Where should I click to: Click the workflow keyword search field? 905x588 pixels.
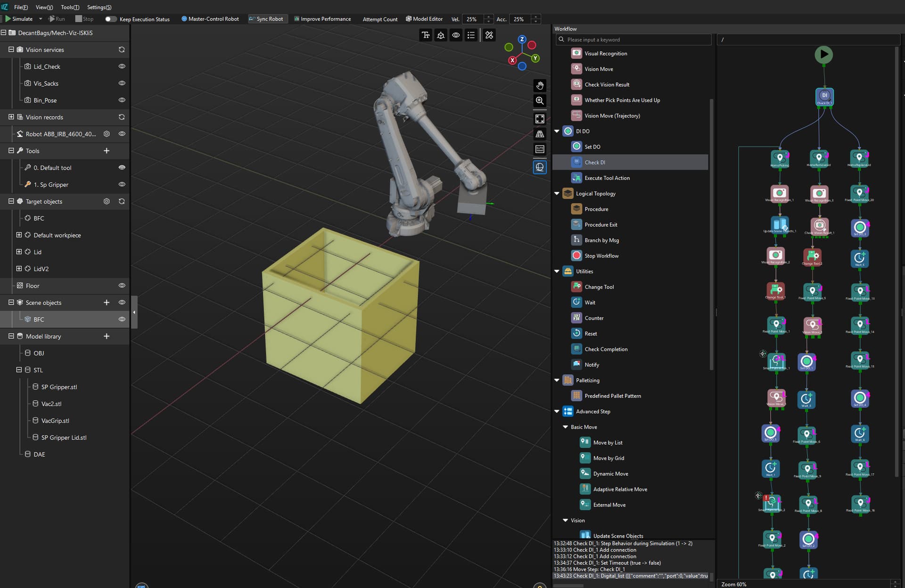633,40
